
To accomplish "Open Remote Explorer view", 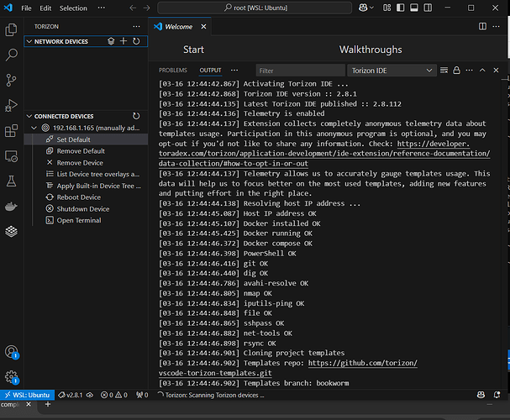I will [12, 156].
